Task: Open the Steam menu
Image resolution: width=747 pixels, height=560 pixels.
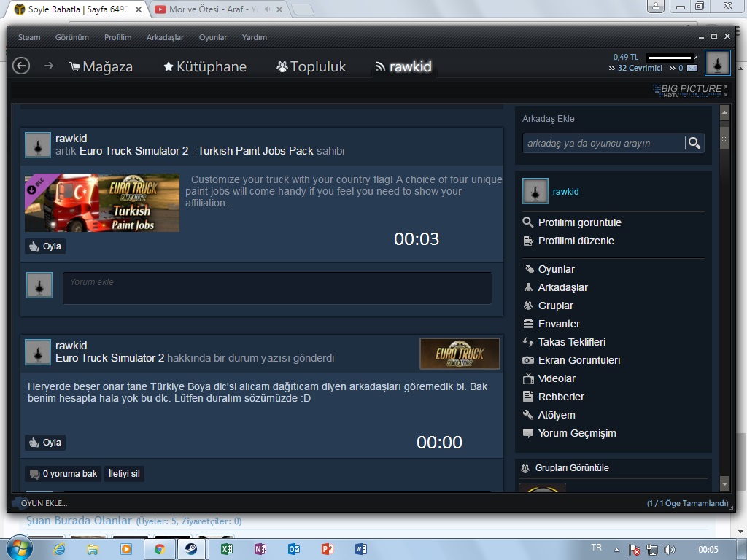Action: pos(29,37)
